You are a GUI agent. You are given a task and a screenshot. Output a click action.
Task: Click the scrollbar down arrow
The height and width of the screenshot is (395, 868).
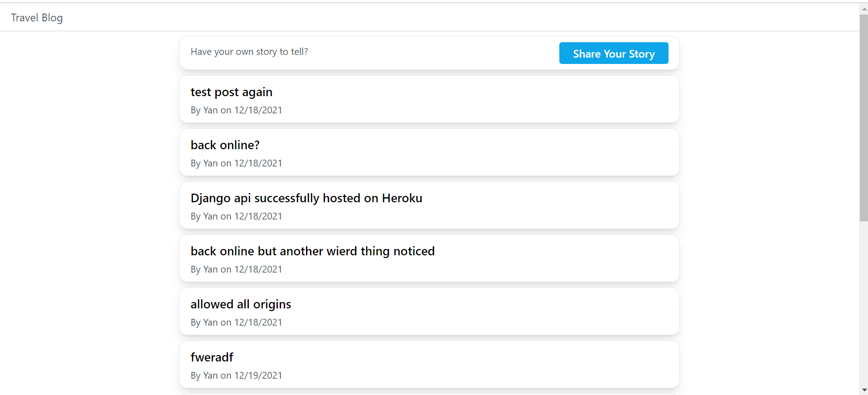point(863,390)
